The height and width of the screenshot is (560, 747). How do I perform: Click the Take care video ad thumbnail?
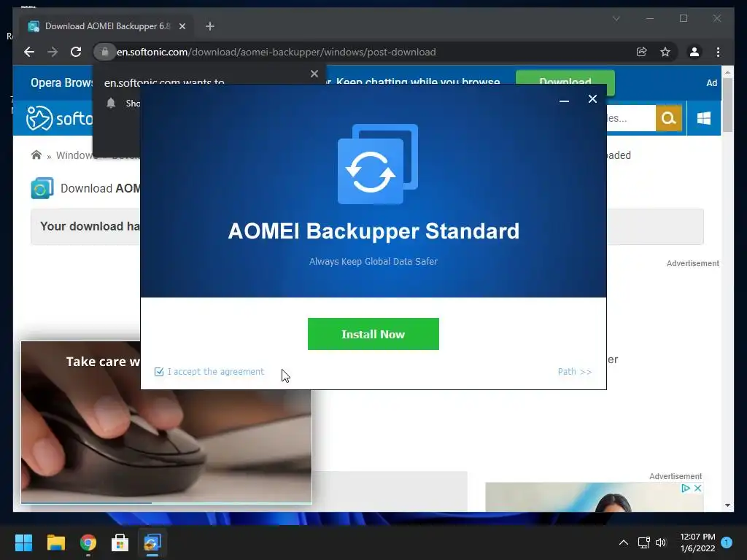coord(166,422)
